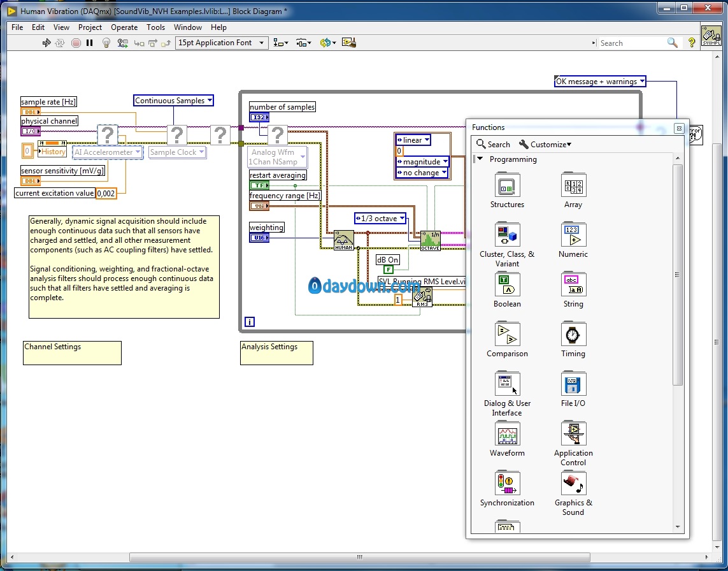This screenshot has height=571, width=728.
Task: Toggle the Pause button
Action: 90,43
